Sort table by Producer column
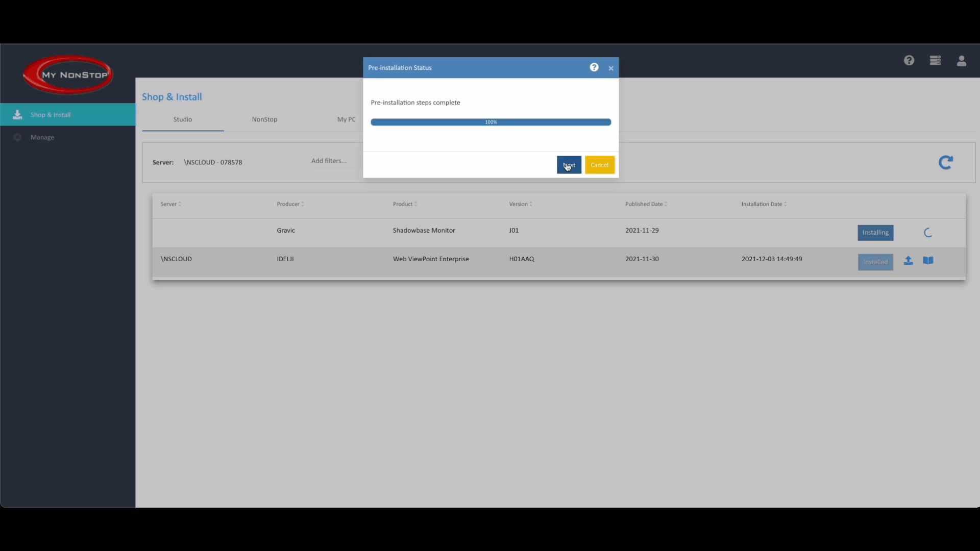 pos(290,204)
